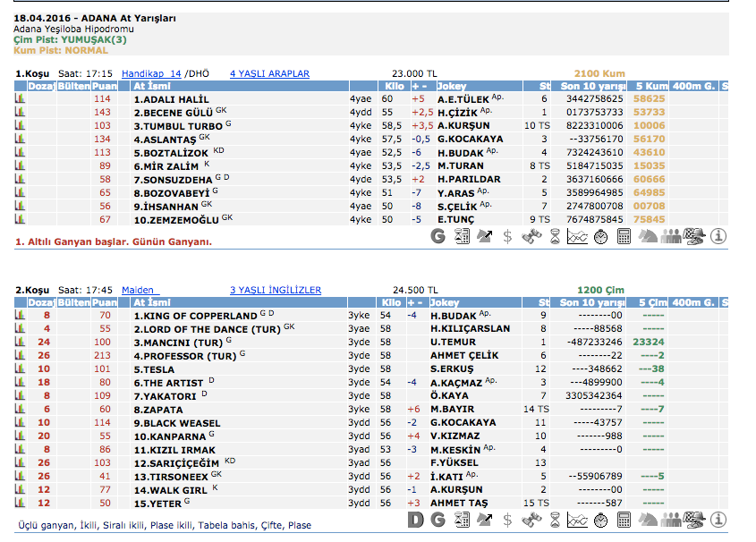
Task: Click the G icon below race 1
Action: click(437, 237)
